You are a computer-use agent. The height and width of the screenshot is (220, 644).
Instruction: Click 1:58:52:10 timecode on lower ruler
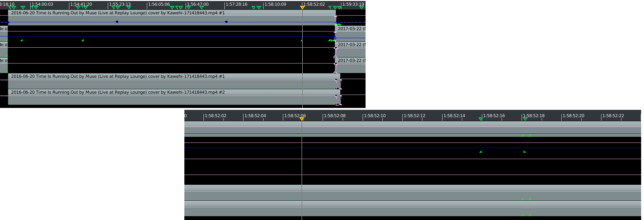[374, 116]
